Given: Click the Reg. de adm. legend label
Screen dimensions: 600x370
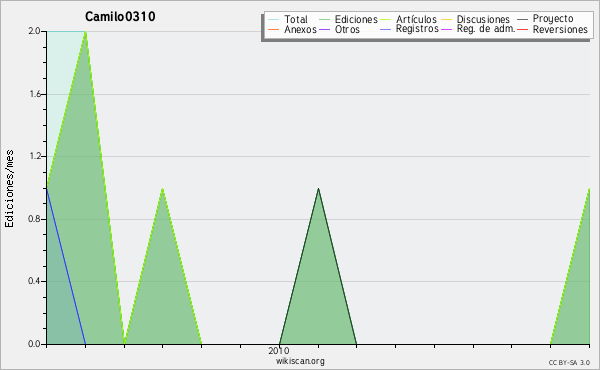Looking at the screenshot, I should click(486, 29).
